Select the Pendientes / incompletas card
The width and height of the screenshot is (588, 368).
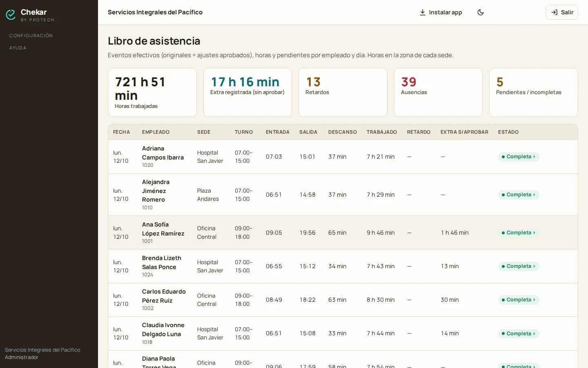coord(534,92)
